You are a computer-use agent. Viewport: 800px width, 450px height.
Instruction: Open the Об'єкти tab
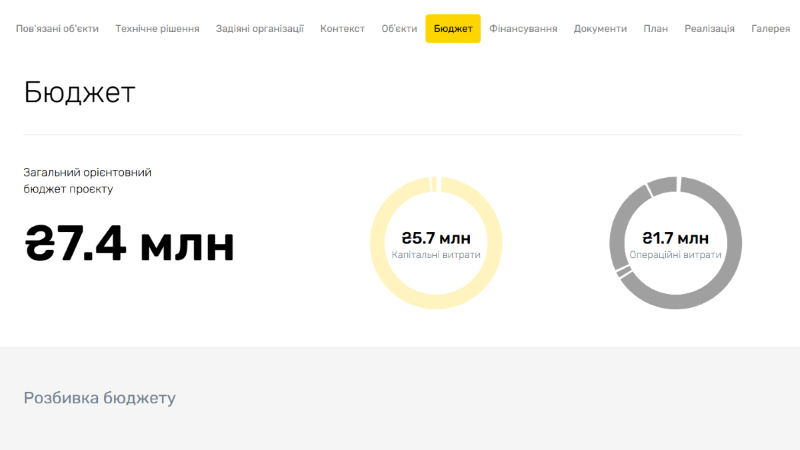click(399, 29)
